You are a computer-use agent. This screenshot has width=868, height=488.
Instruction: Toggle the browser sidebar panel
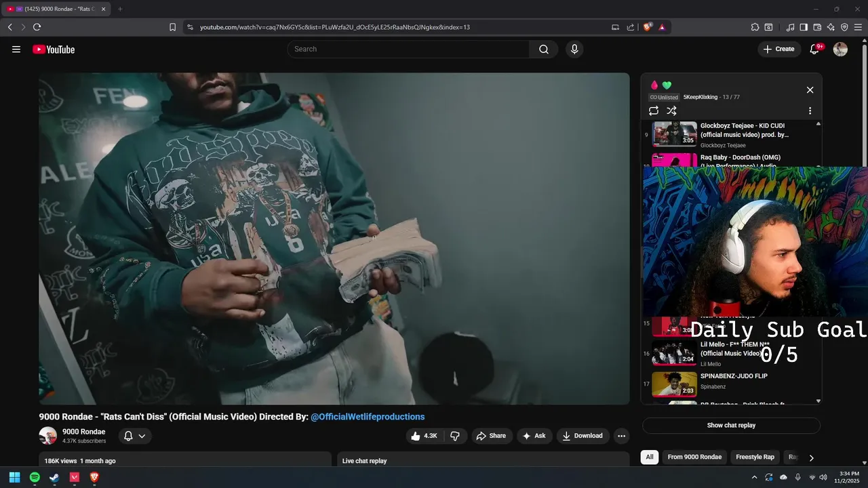[804, 27]
